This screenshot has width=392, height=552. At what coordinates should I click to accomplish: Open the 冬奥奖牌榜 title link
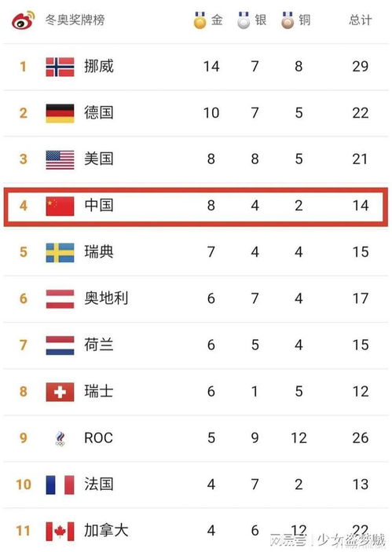75,20
